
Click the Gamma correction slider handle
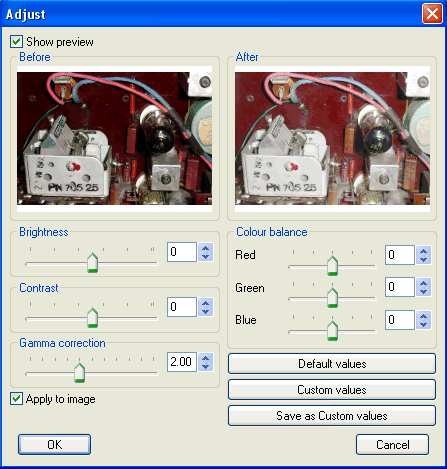click(x=79, y=373)
